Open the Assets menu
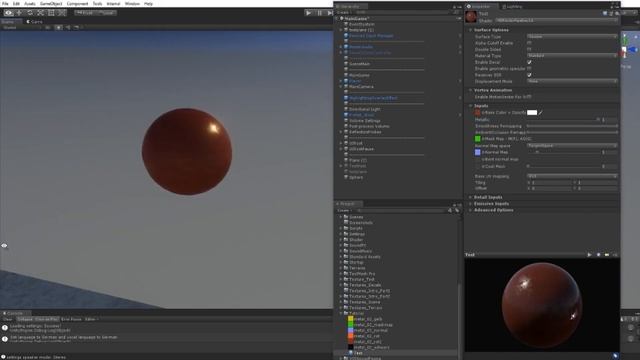Image resolution: width=640 pixels, height=360 pixels. tap(30, 4)
